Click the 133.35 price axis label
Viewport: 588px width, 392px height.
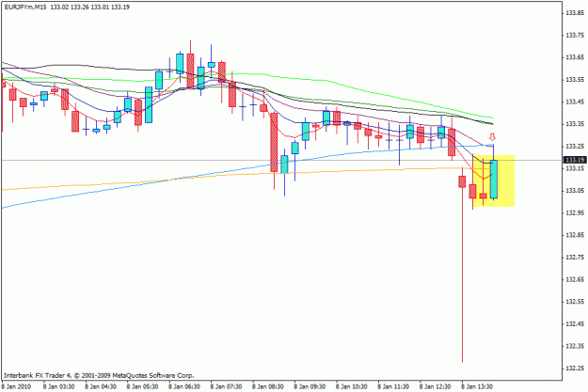click(575, 124)
